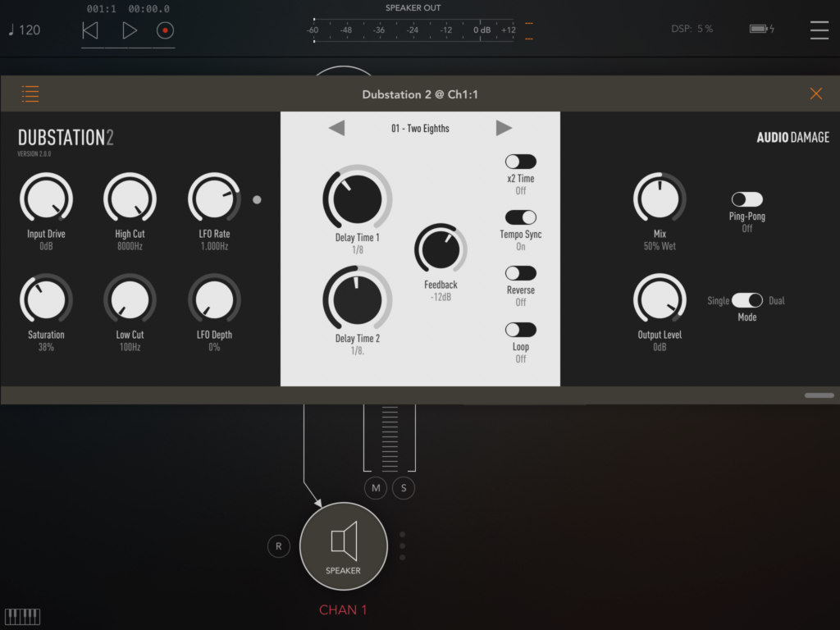840x630 pixels.
Task: Click the R button beside Speaker
Action: (279, 546)
